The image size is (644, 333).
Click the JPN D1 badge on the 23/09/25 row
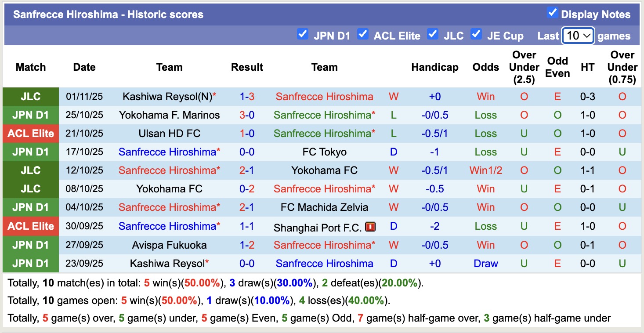click(30, 263)
